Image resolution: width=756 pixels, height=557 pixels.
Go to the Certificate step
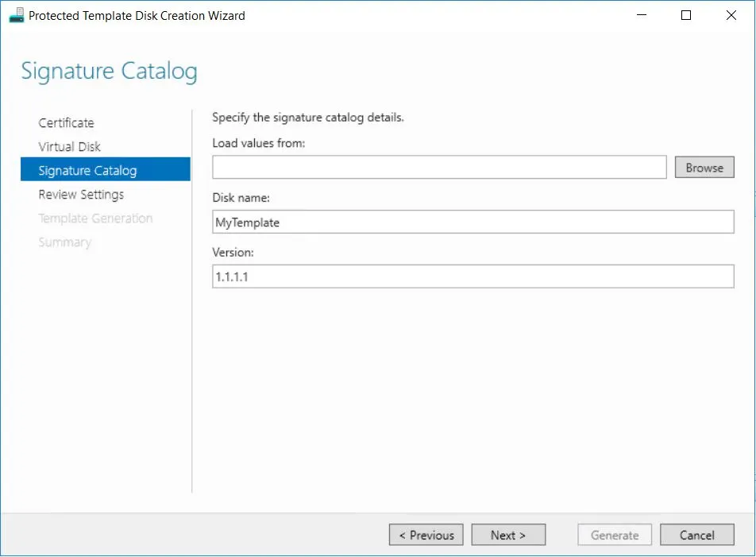[x=66, y=123]
